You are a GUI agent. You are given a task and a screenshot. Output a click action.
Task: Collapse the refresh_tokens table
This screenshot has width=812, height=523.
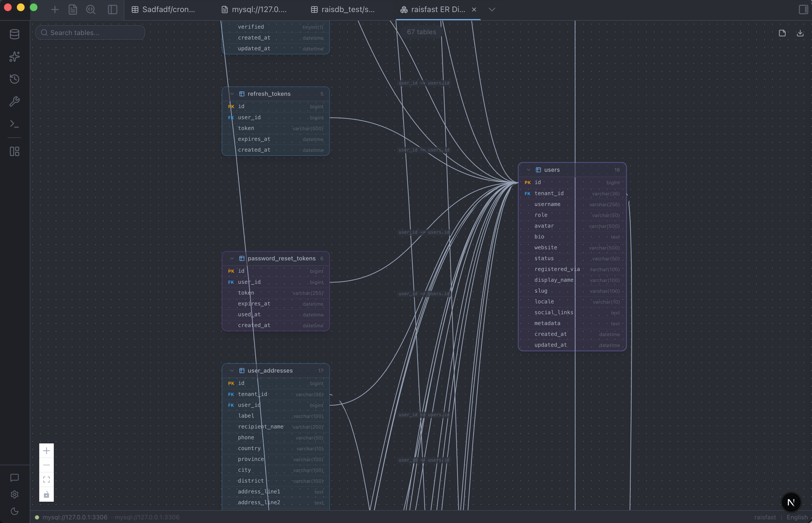coord(232,94)
